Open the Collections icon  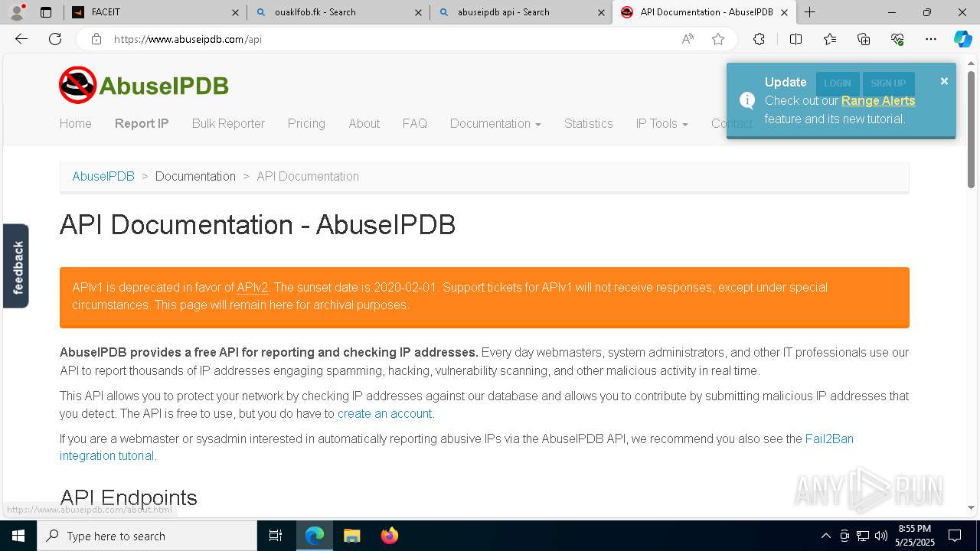[x=864, y=39]
